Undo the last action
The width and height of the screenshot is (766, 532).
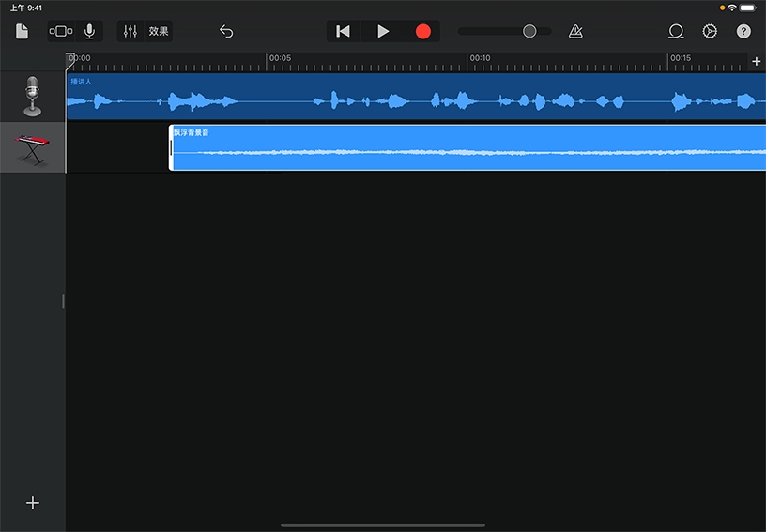[x=226, y=31]
